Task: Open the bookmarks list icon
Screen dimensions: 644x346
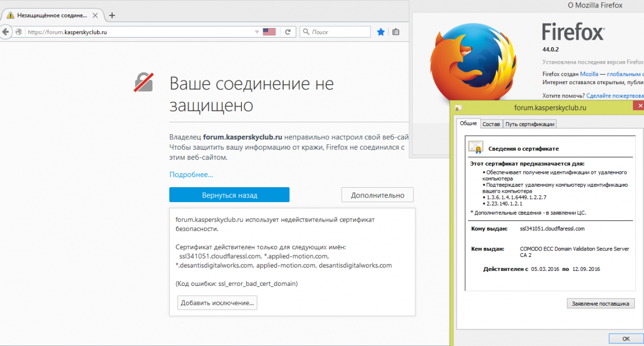Action: (x=396, y=32)
